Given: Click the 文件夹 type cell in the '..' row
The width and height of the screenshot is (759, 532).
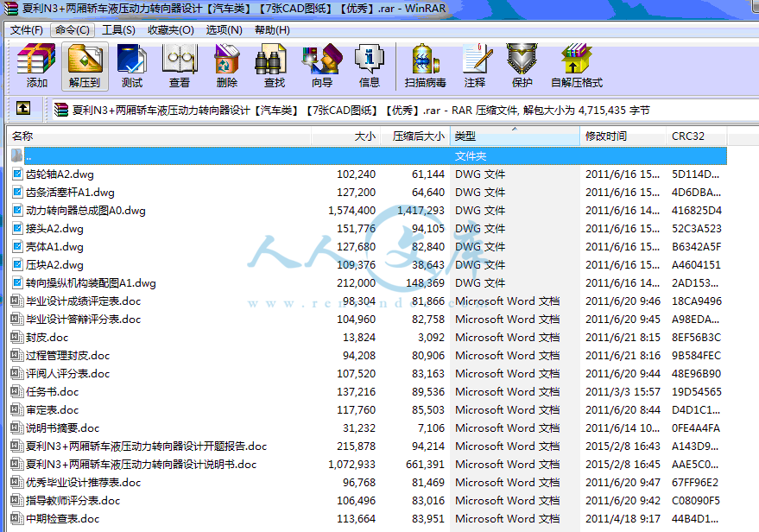Looking at the screenshot, I should coord(471,155).
